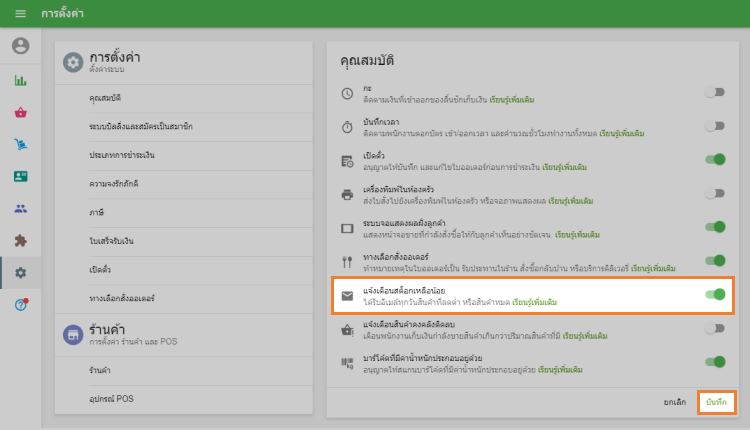The image size is (750, 430).
Task: Turn off แจ้งเตือนสต็อกเหลือน้อย low stock toggle
Action: pos(714,294)
